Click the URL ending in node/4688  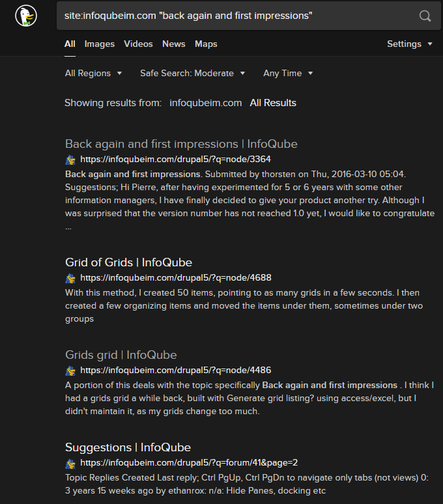click(176, 278)
